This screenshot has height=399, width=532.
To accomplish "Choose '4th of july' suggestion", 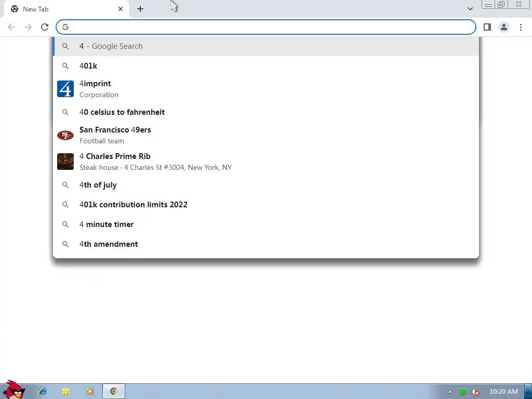I will 266,185.
